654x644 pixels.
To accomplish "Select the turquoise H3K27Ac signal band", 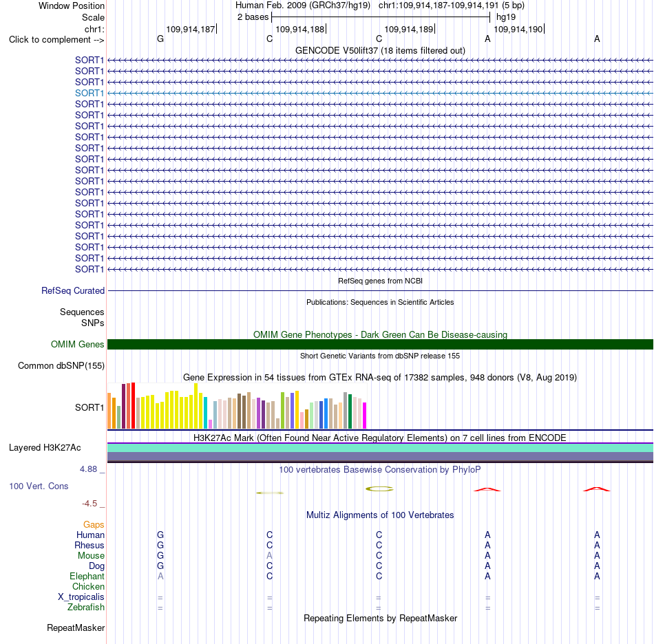I will pos(380,448).
